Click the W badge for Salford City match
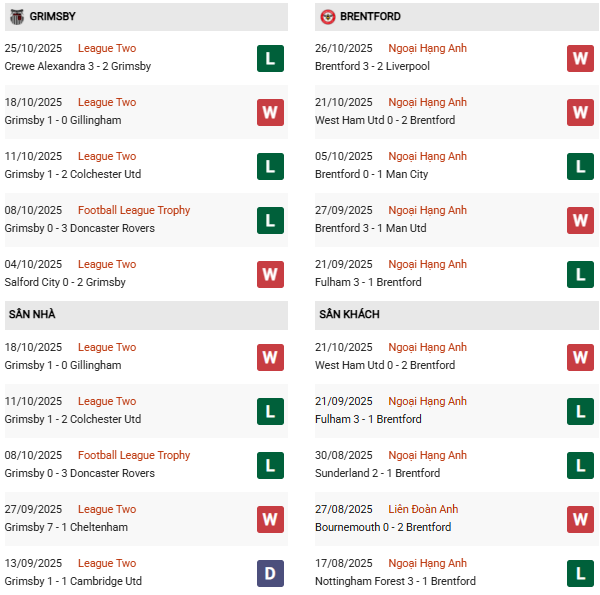 (x=270, y=274)
